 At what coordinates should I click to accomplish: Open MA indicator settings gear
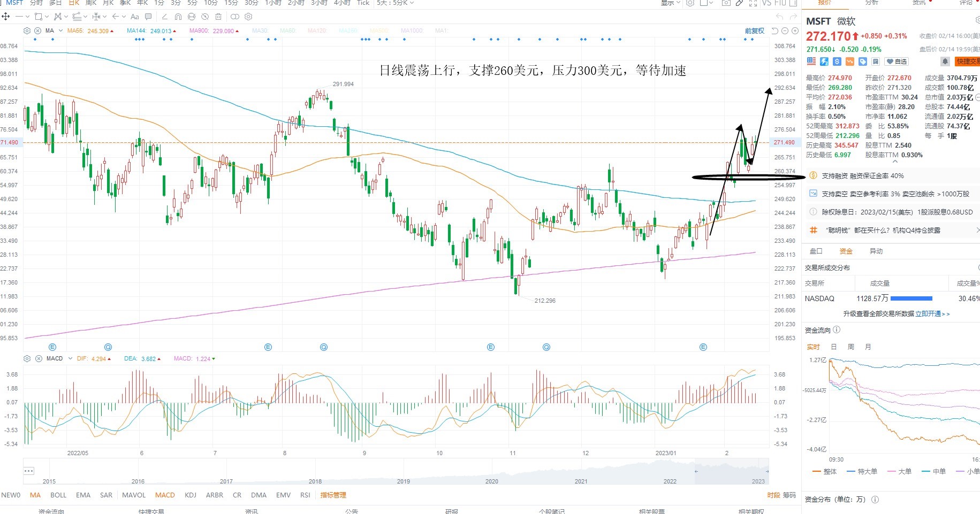tap(27, 30)
